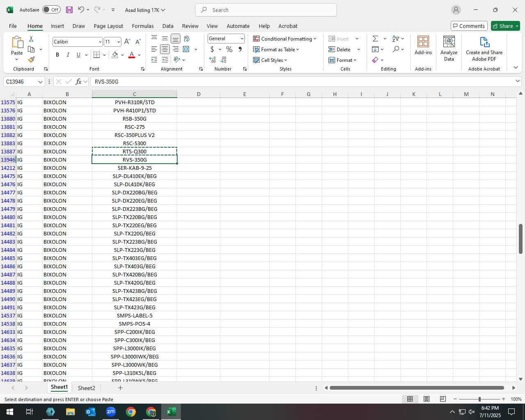Activate the Format Painter brush

[31, 60]
